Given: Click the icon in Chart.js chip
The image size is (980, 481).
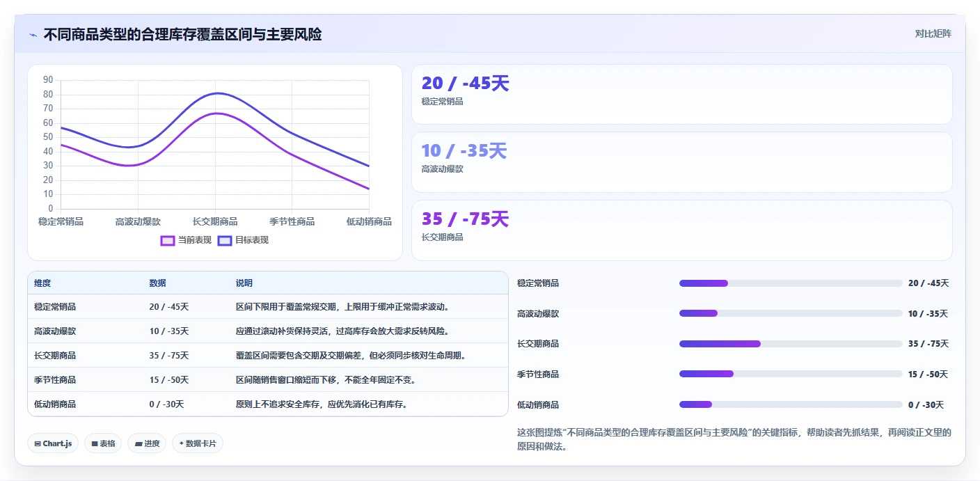Looking at the screenshot, I should pos(38,443).
